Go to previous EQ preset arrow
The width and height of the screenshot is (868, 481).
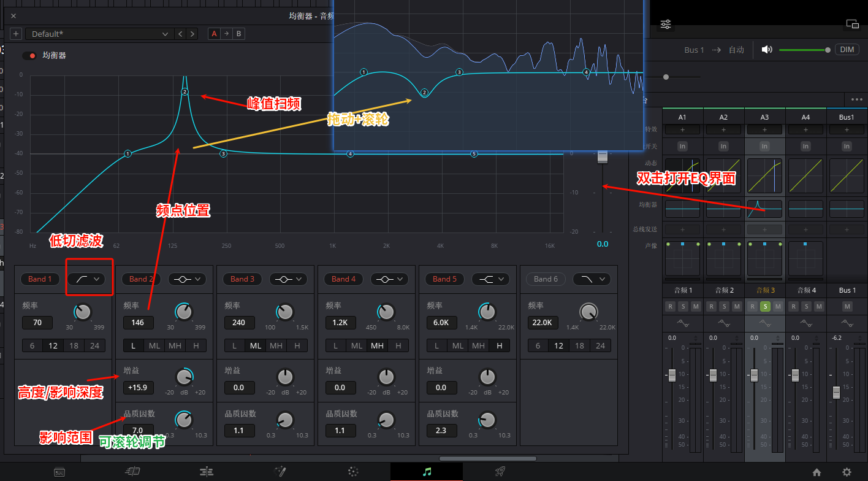point(181,34)
